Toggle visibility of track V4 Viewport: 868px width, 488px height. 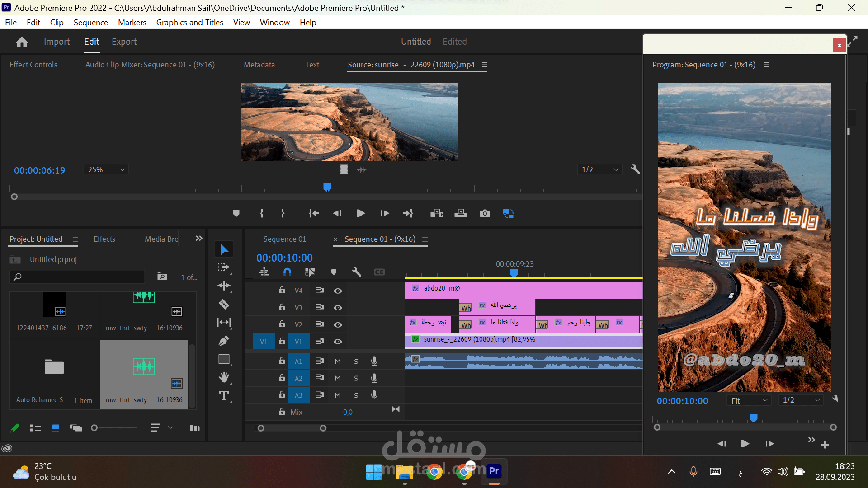pos(338,291)
